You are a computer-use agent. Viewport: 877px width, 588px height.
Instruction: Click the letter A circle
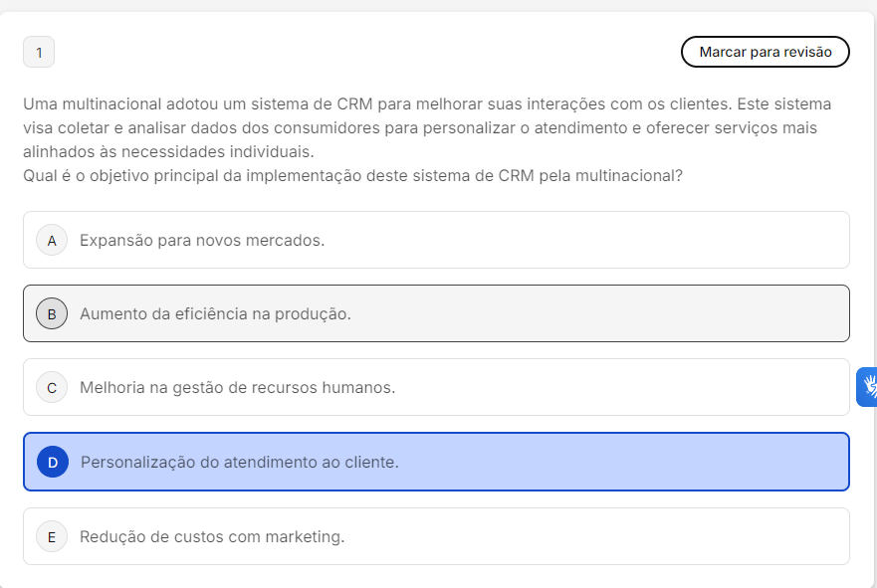pos(52,240)
